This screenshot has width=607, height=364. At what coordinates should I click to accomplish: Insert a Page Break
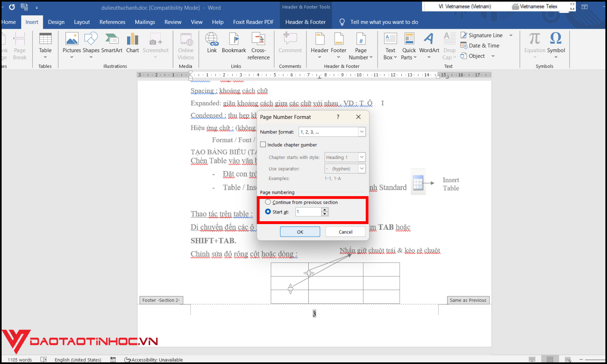(19, 46)
